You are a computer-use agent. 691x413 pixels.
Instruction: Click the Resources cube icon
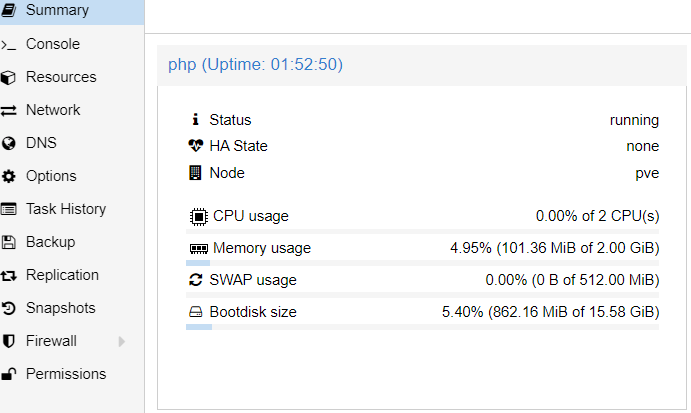(8, 78)
